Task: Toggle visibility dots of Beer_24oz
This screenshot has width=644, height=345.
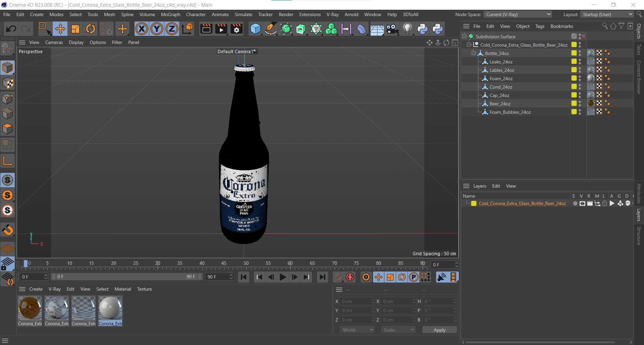Action: pyautogui.click(x=580, y=103)
